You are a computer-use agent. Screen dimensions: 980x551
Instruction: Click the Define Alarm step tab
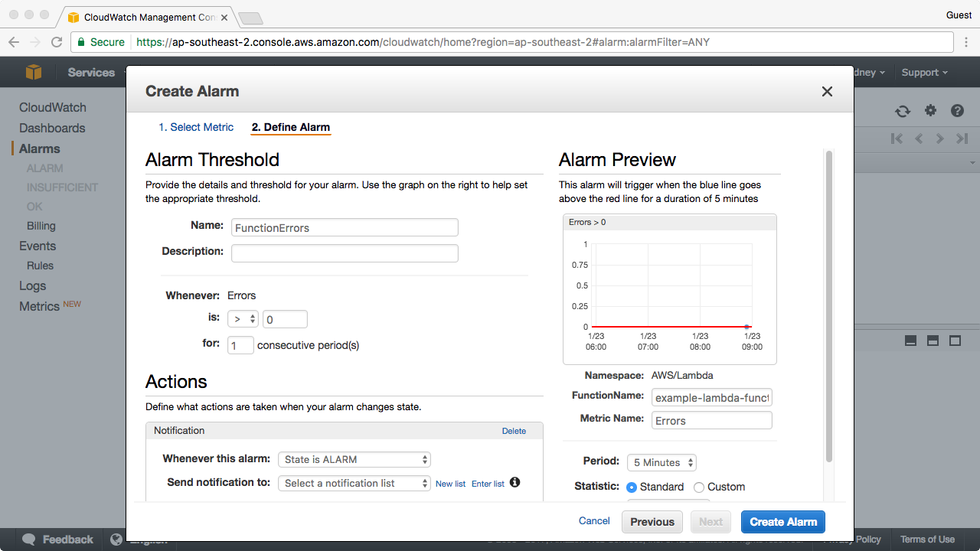[x=291, y=127]
